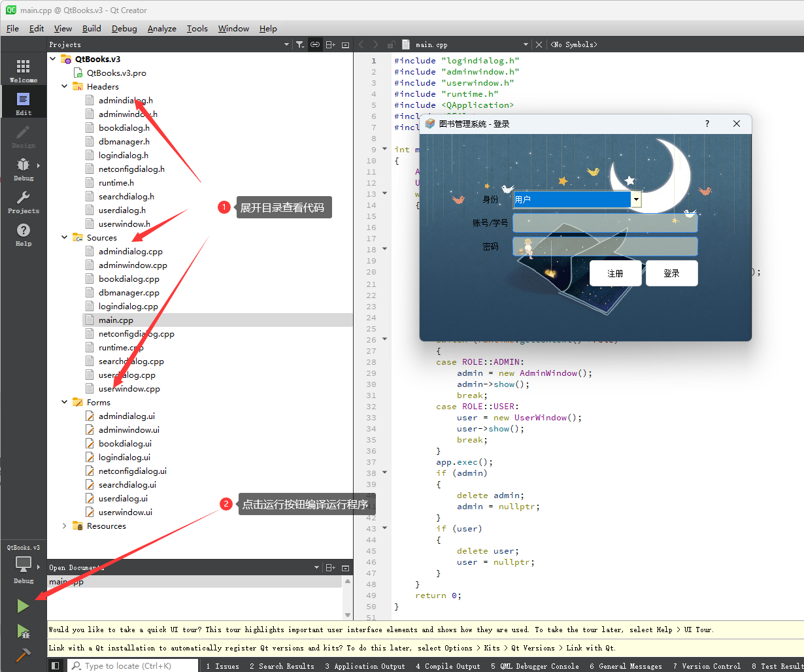Click the file icon beside main.cpp in the editor toolbar
The image size is (804, 672).
point(407,44)
